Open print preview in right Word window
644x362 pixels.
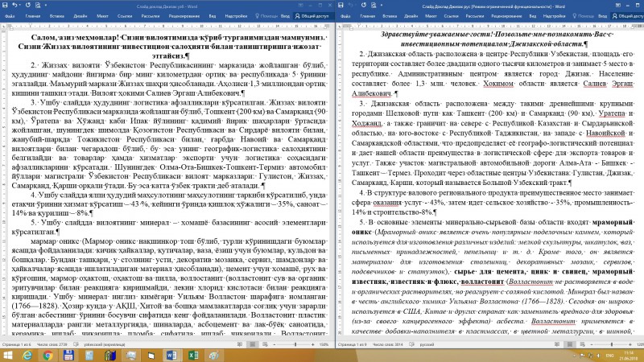tap(374, 6)
